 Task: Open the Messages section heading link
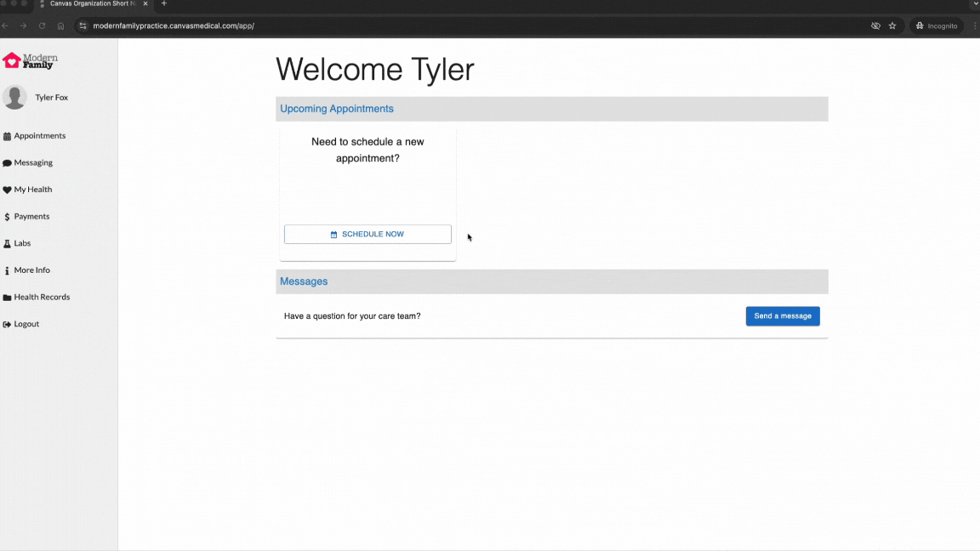tap(304, 281)
